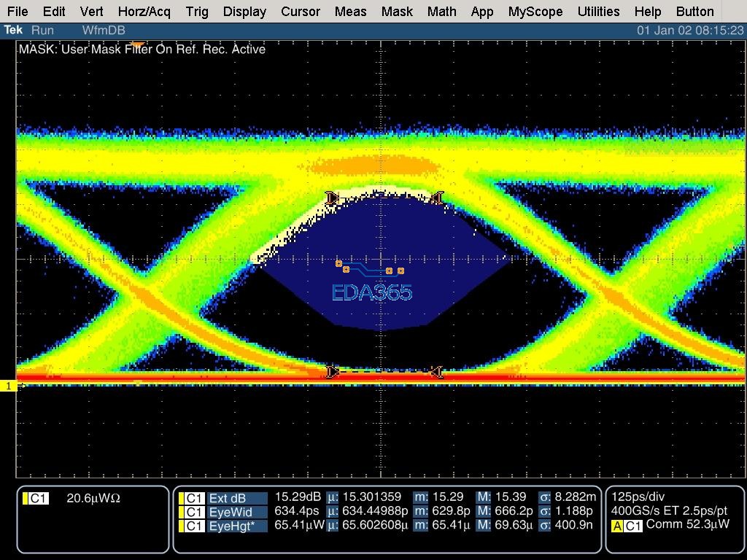Viewport: 747px width, 560px height.
Task: Click the EyeHgt maximum value 69.63µ
Action: 514,525
